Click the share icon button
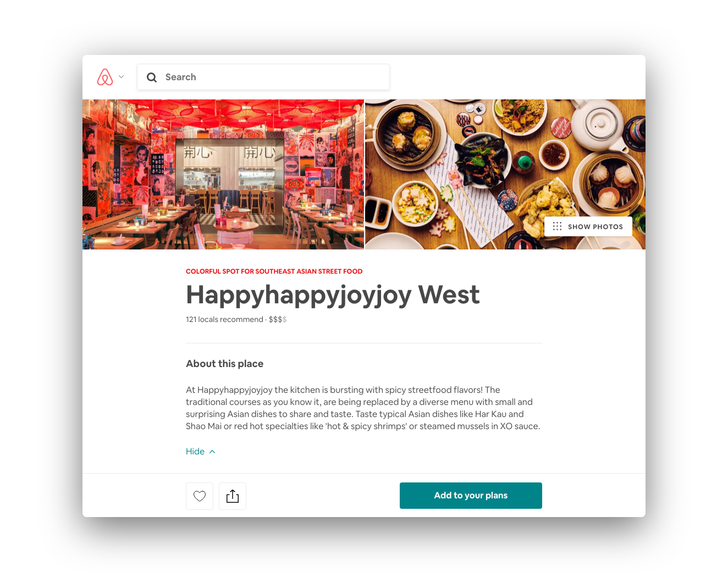Screen dimensions: 728x572 point(233,496)
